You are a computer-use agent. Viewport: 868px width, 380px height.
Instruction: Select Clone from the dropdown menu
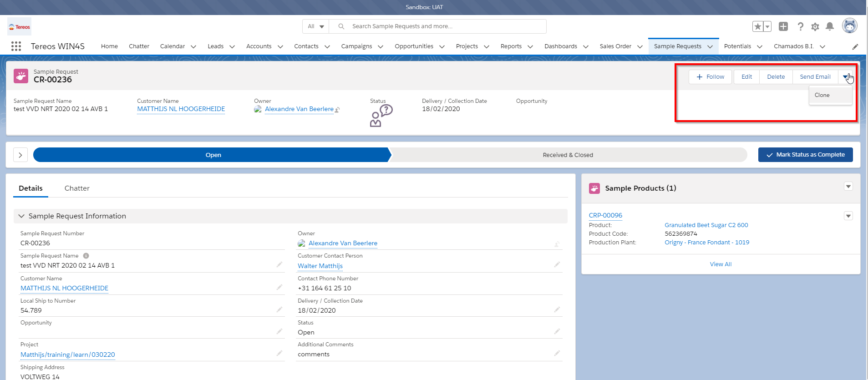(822, 95)
